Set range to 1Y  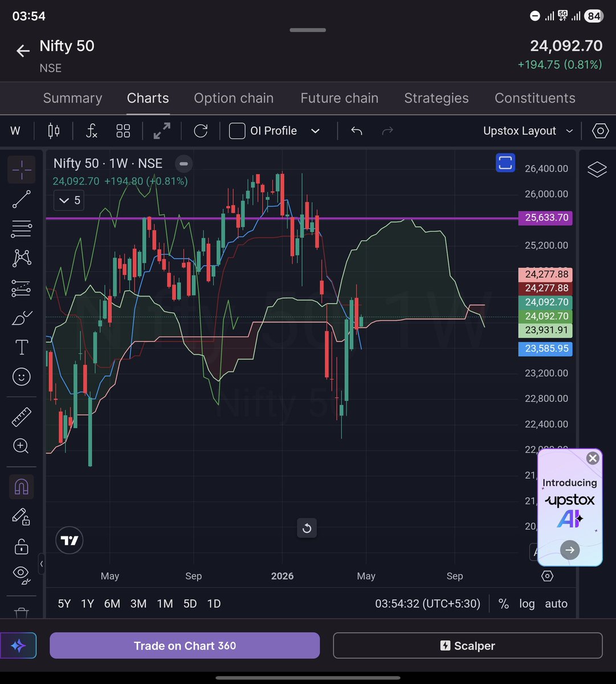click(87, 604)
